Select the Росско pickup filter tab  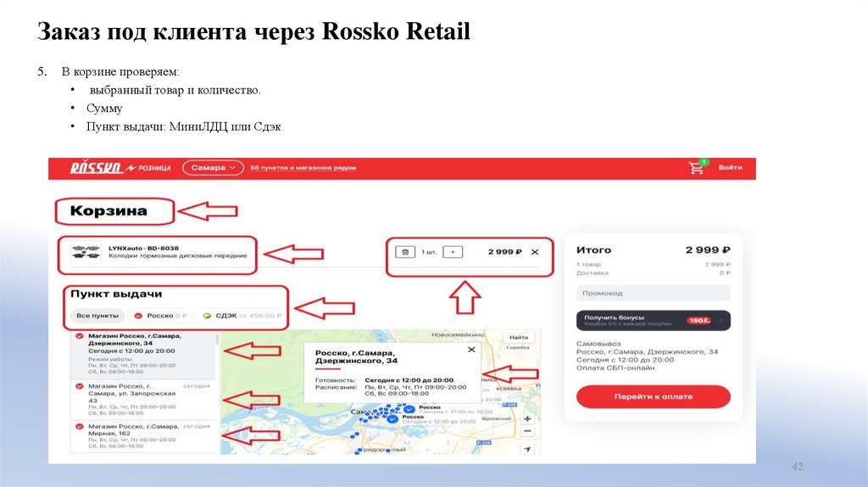tap(160, 316)
